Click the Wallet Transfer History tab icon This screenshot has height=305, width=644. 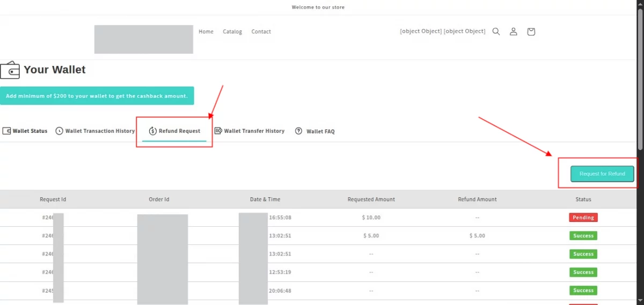pos(218,131)
